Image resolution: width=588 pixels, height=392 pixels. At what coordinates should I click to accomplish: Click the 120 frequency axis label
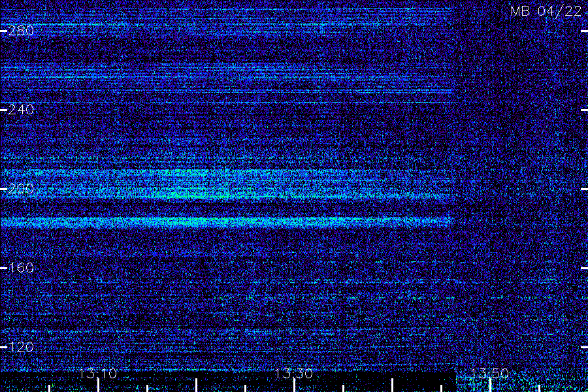pos(21,347)
